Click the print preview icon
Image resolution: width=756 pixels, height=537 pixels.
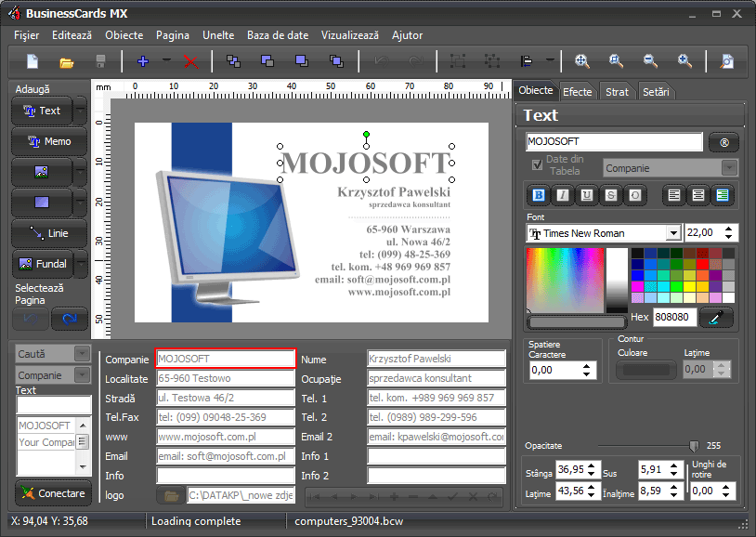coord(727,61)
